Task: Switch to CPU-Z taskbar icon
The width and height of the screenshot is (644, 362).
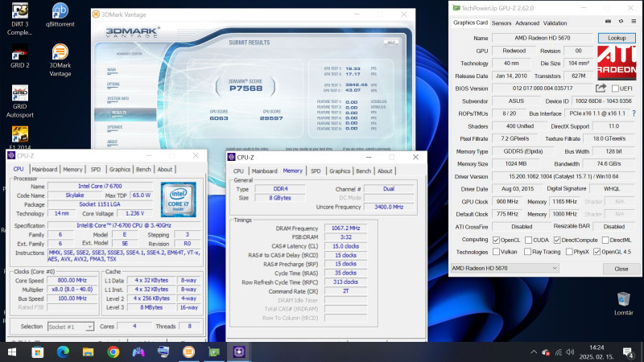Action: (x=239, y=352)
